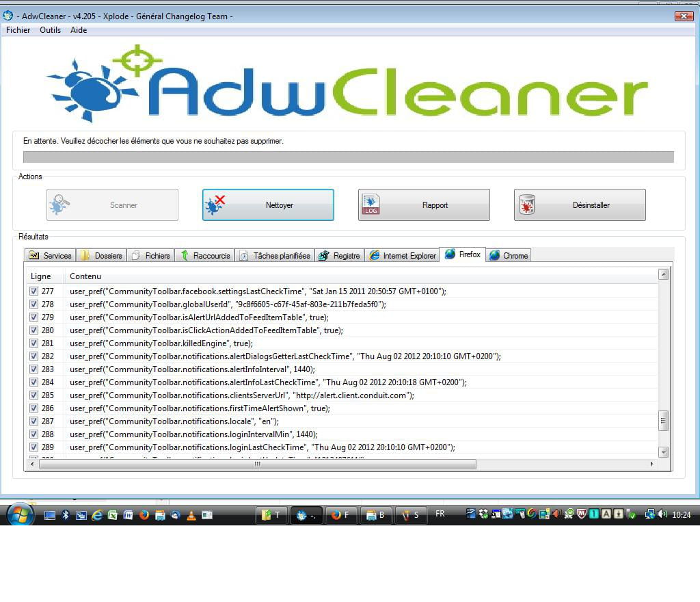The height and width of the screenshot is (602, 700).
Task: Uncheck the checkbox for line 281
Action: point(33,343)
